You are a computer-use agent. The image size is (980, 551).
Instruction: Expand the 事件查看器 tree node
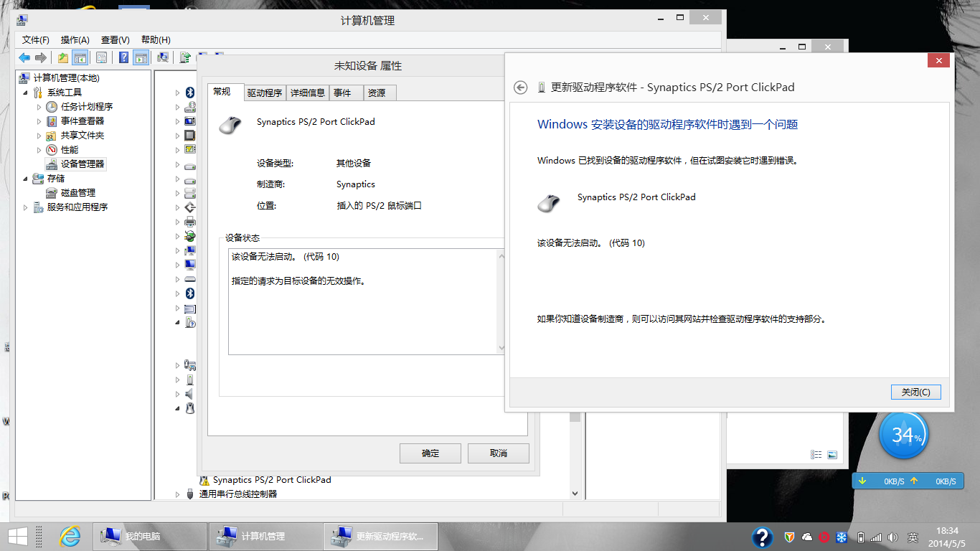39,121
